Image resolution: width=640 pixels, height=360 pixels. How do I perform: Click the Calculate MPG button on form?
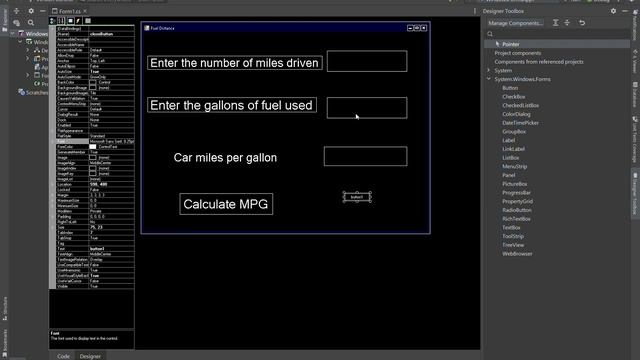click(226, 204)
